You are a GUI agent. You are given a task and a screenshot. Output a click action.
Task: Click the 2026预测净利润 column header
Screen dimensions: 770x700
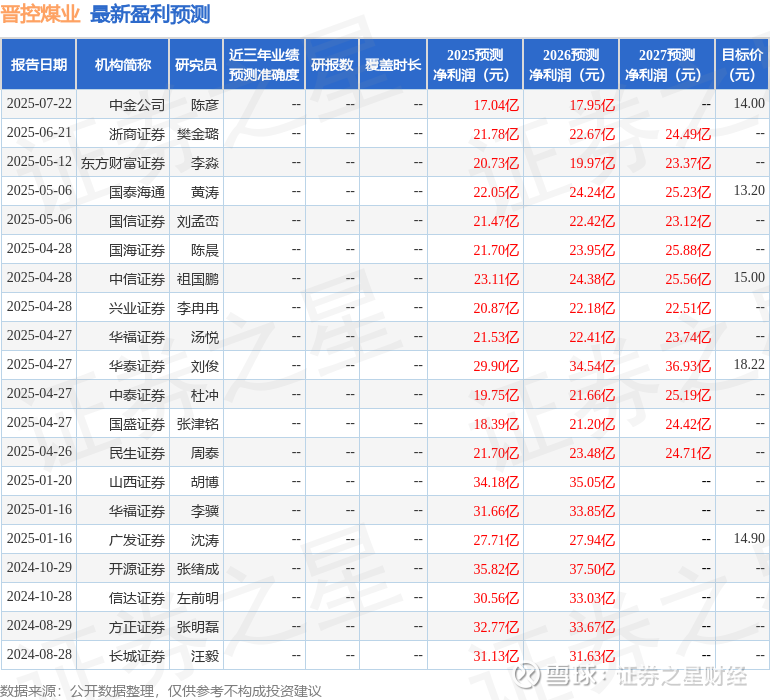pos(571,64)
